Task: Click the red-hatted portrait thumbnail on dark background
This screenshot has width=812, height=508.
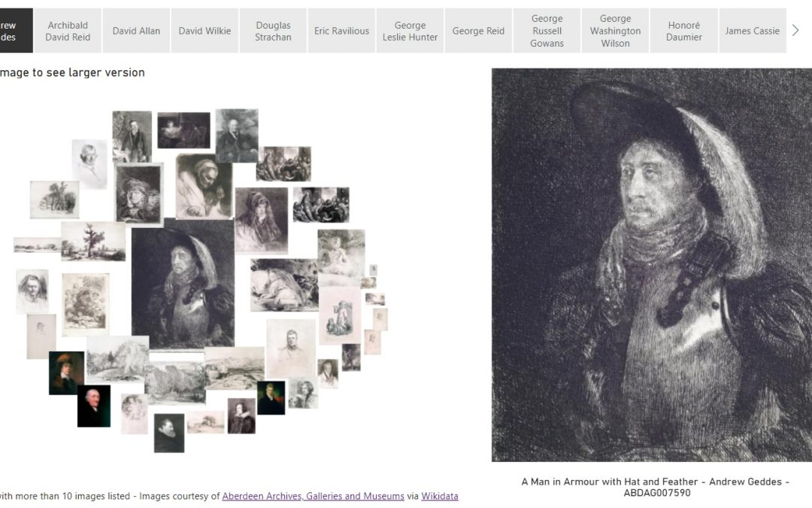Action: point(66,373)
